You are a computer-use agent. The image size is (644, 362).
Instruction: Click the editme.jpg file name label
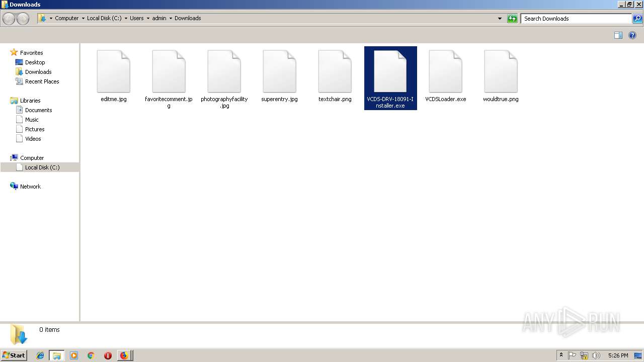[114, 99]
